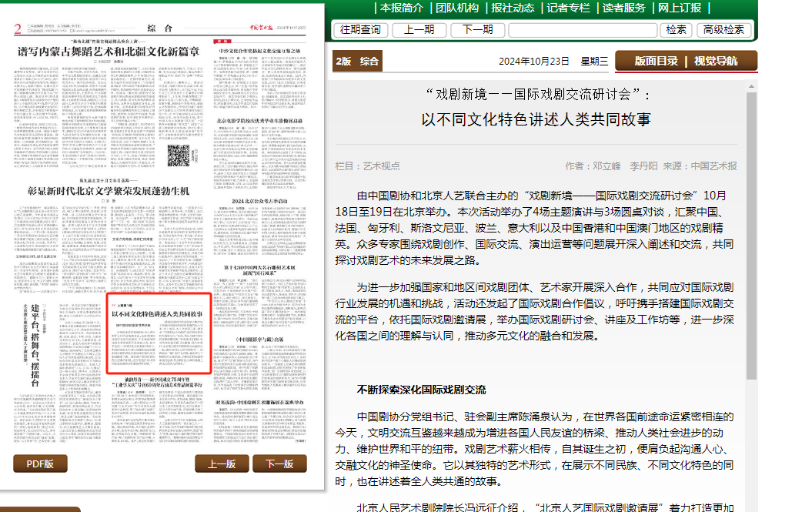The height and width of the screenshot is (512, 812).
Task: Focus the search text input field
Action: 583,30
